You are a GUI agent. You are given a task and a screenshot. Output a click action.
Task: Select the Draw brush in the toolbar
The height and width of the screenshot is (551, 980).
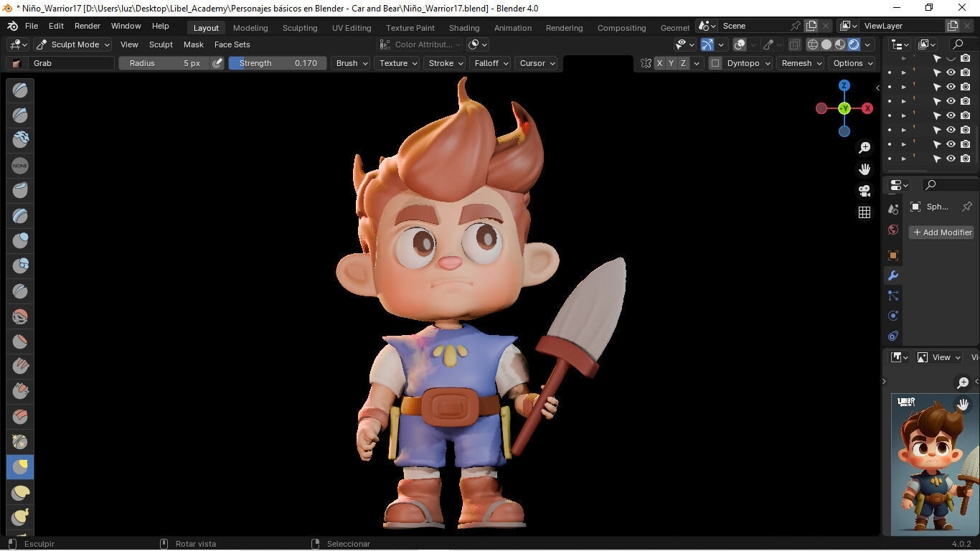20,90
